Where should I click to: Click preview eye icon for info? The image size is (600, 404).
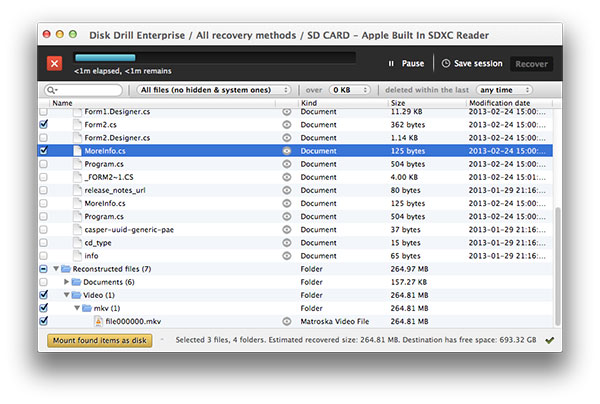(287, 256)
